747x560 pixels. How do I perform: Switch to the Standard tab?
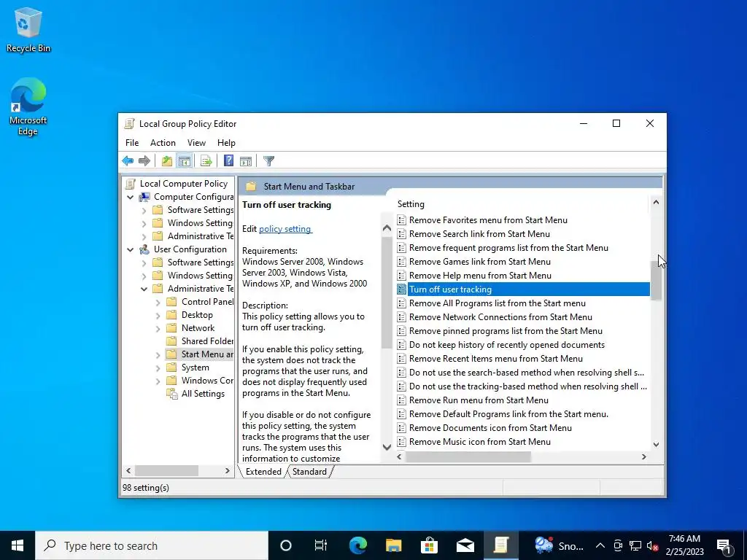pyautogui.click(x=309, y=472)
